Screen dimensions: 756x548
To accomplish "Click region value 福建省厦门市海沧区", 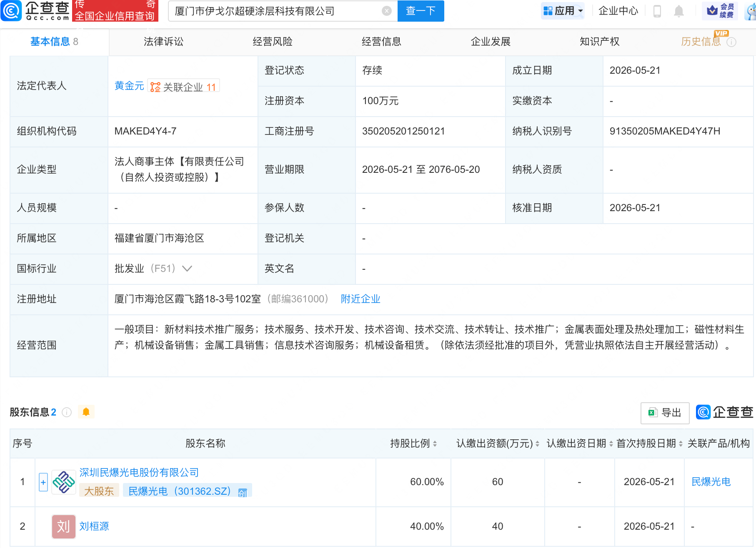I will [159, 238].
